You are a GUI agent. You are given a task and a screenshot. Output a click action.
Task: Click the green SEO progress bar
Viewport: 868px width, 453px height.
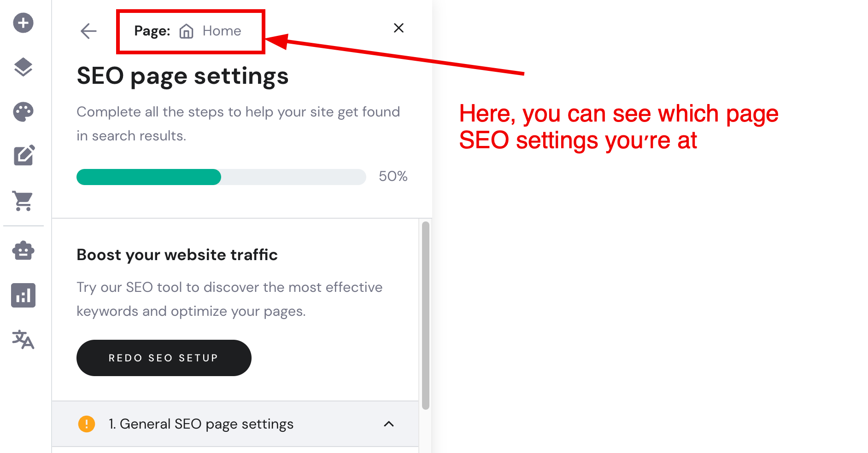coord(149,177)
